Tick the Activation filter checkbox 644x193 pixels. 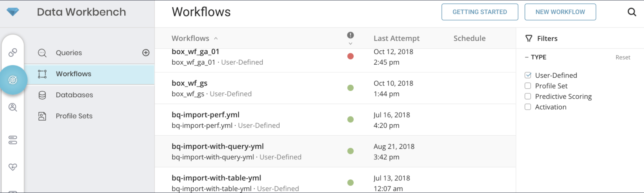pos(528,107)
